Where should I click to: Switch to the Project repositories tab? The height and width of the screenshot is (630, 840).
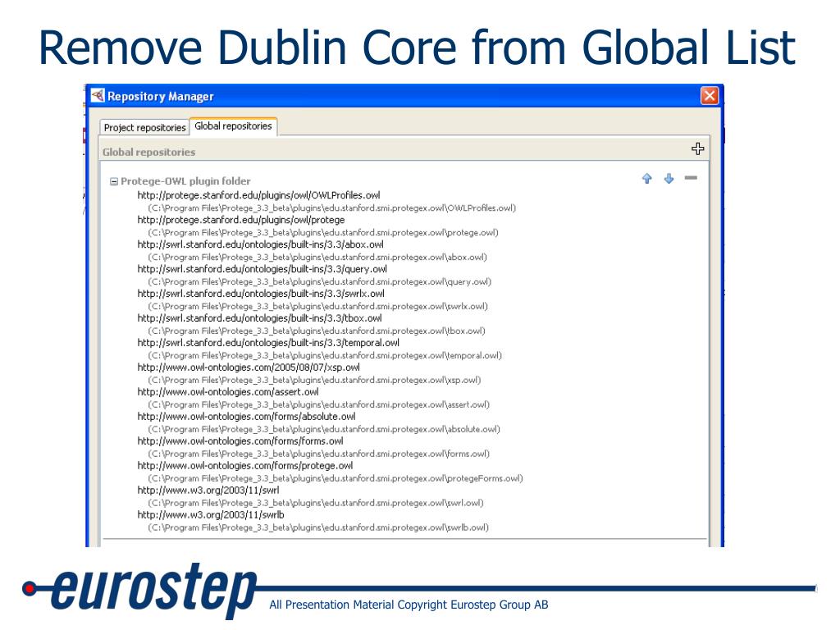click(144, 127)
